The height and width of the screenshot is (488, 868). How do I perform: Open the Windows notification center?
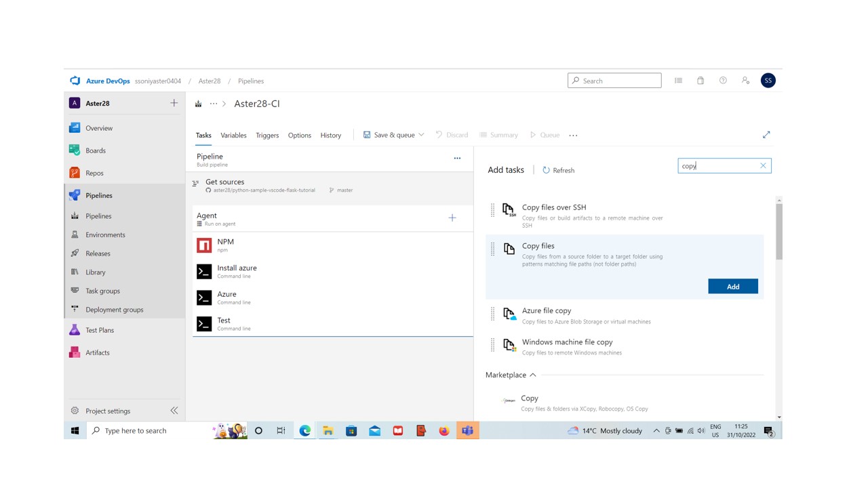click(769, 430)
